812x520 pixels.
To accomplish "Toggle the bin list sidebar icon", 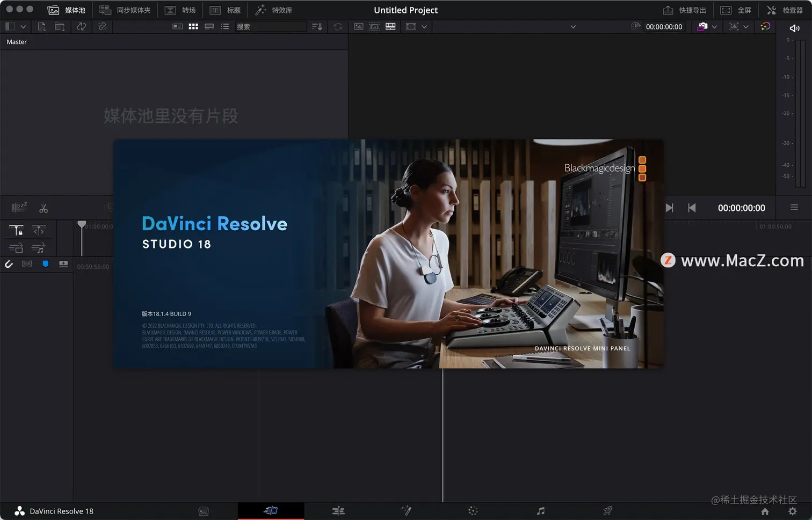I will tap(10, 26).
